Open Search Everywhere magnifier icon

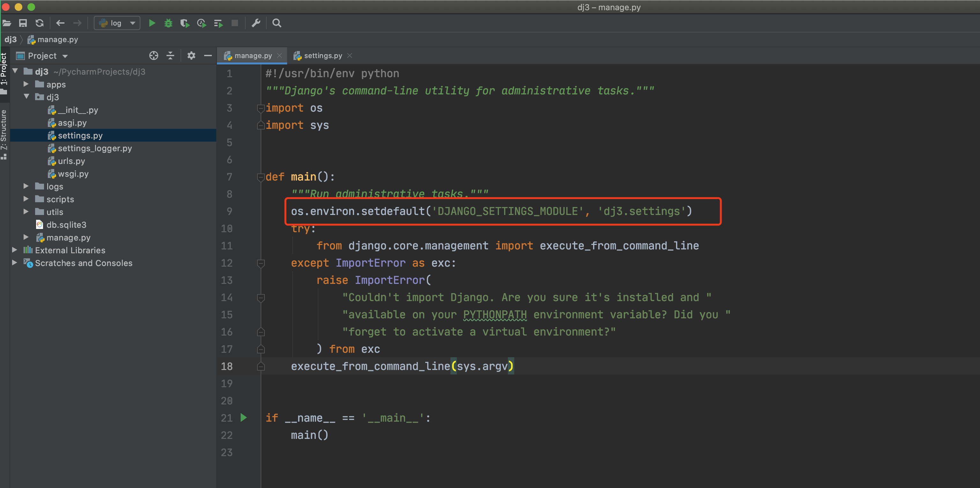[277, 23]
